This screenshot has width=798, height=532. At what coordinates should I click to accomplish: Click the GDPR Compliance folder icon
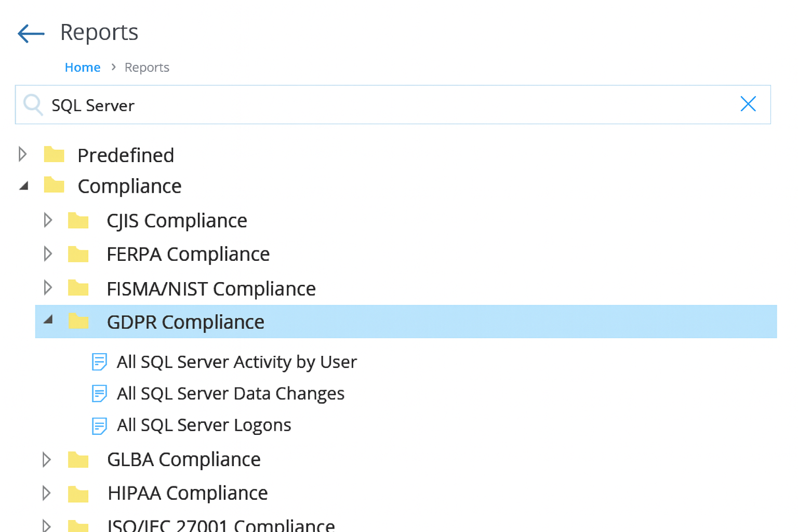click(78, 322)
